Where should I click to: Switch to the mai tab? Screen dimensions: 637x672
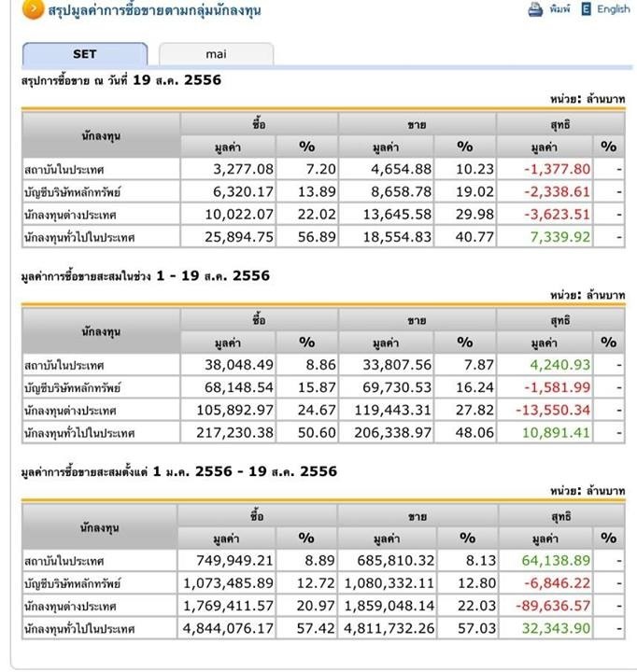(x=216, y=54)
